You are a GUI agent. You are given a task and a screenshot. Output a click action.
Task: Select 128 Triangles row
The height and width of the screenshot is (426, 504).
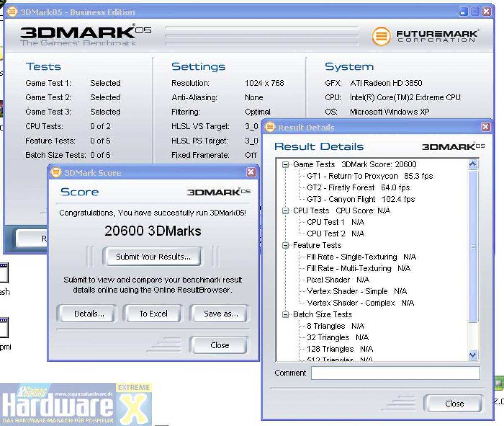pyautogui.click(x=340, y=349)
